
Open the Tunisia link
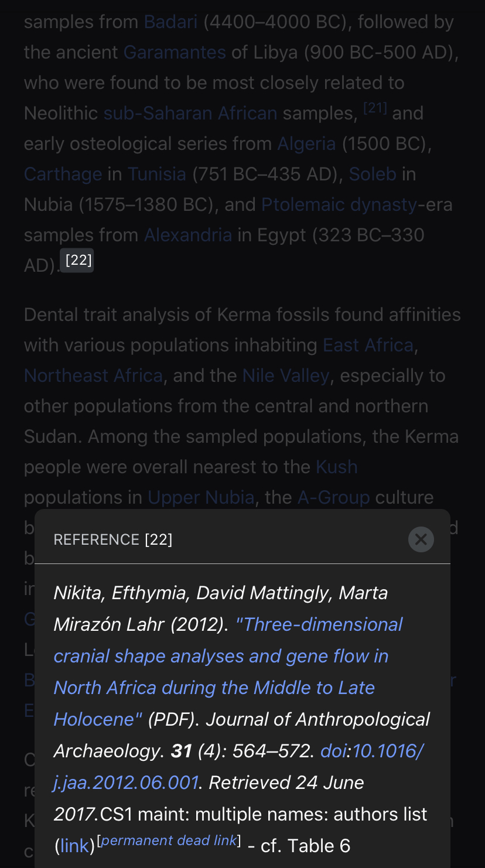(x=157, y=174)
